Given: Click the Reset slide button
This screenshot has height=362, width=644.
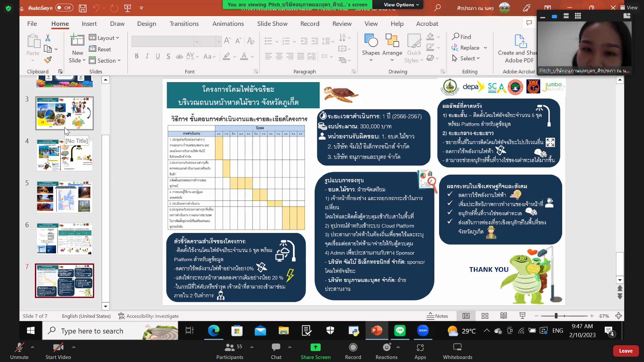Looking at the screenshot, I should (x=100, y=49).
